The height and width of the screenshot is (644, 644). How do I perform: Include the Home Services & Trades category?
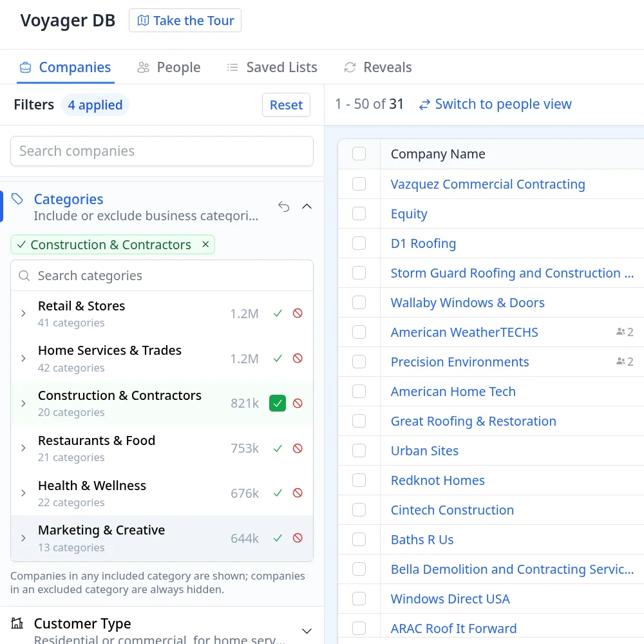click(x=278, y=359)
